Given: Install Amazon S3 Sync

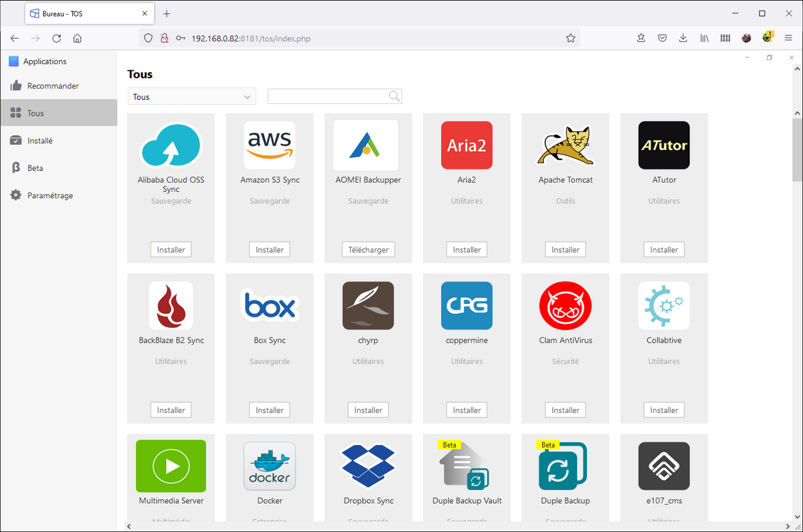Looking at the screenshot, I should click(x=270, y=250).
